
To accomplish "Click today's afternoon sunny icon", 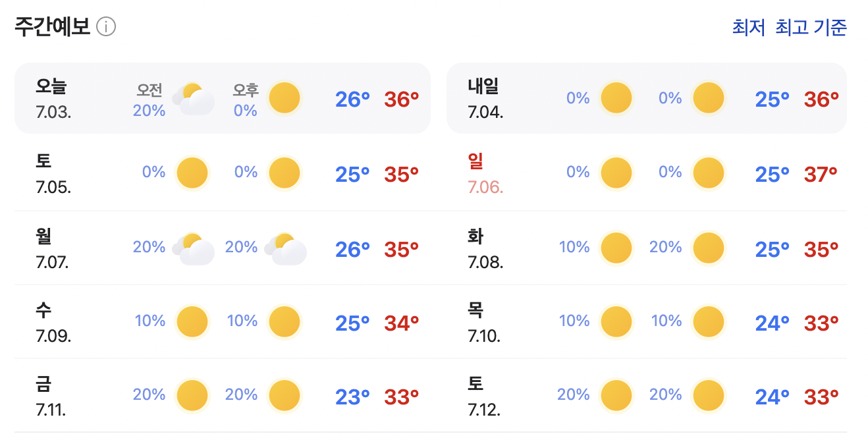I will pyautogui.click(x=285, y=98).
